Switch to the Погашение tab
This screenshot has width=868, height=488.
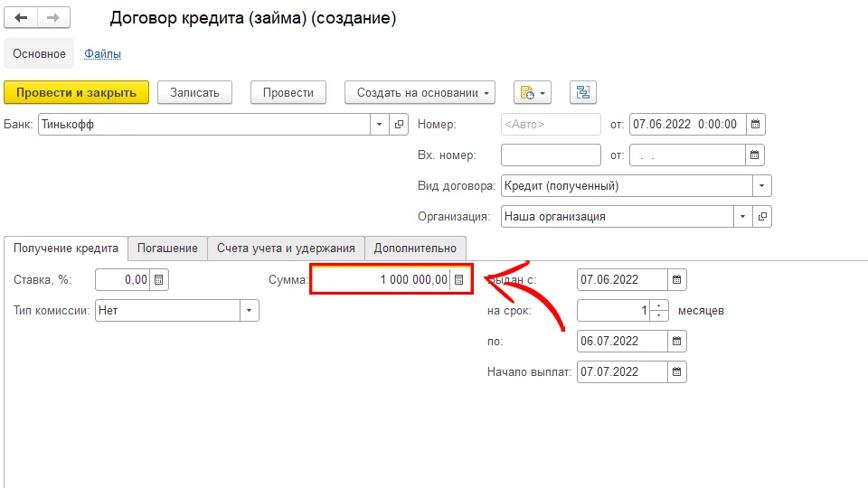click(x=167, y=249)
